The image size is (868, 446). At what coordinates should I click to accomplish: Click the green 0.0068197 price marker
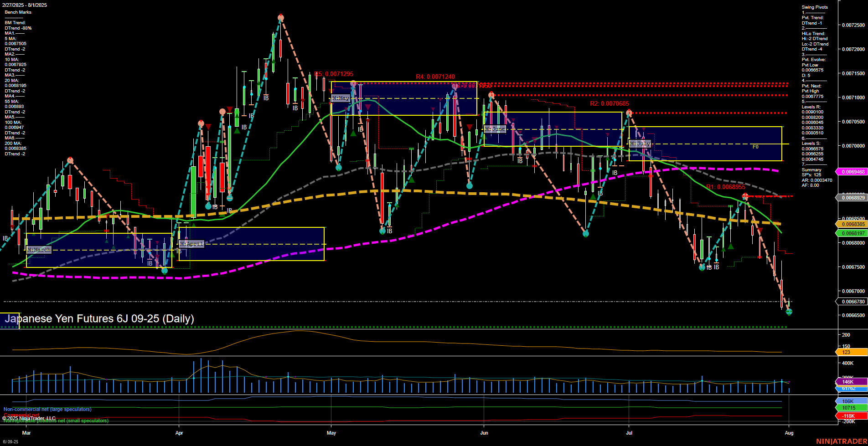(x=852, y=233)
